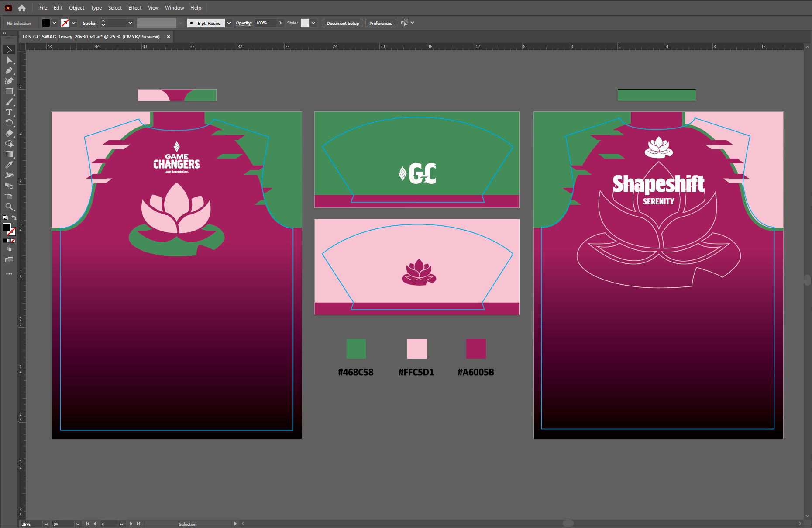Click stroke weight stepper arrows
Image resolution: width=812 pixels, height=528 pixels.
103,23
